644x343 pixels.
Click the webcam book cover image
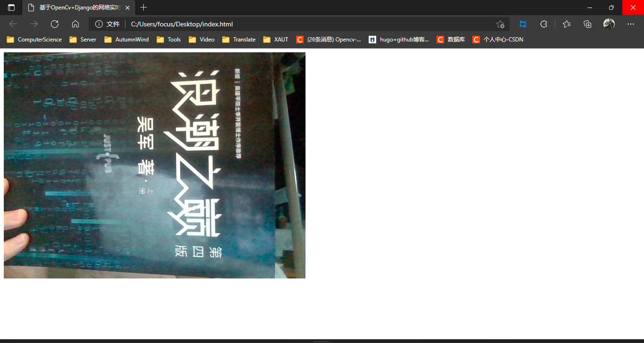(x=155, y=165)
